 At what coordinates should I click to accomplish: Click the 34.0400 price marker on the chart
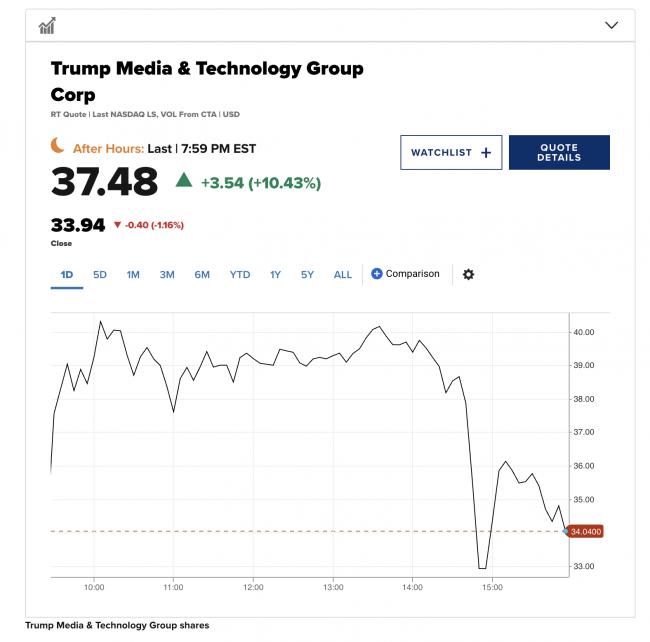585,531
